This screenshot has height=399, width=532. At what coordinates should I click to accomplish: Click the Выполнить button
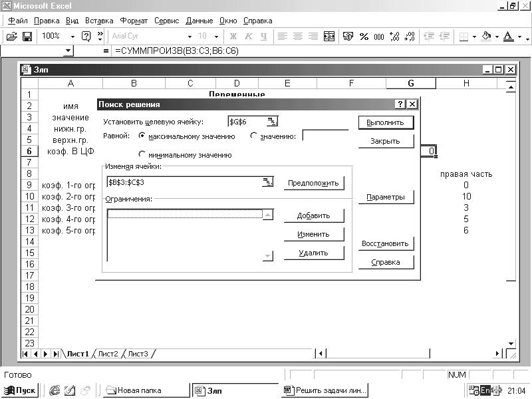(x=386, y=122)
